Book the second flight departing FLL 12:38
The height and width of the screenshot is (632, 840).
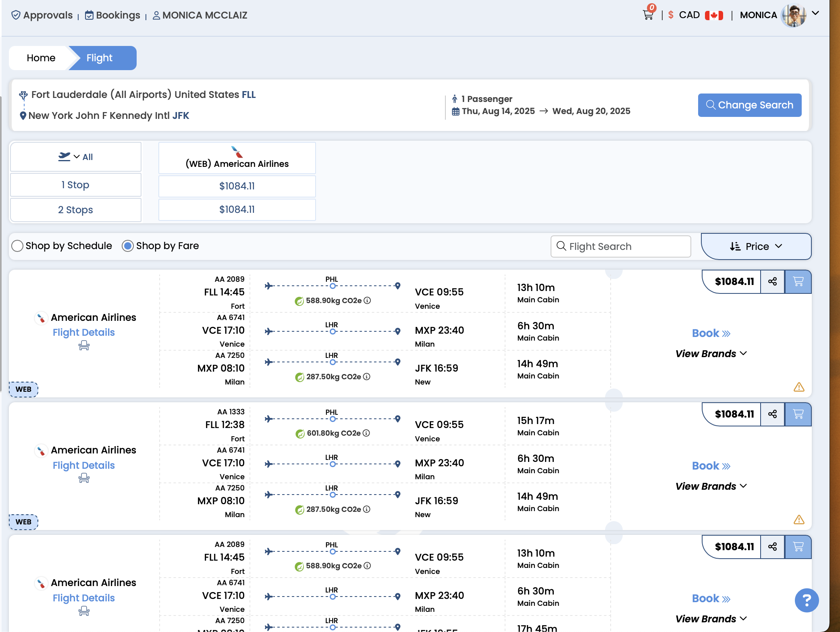[x=711, y=466]
